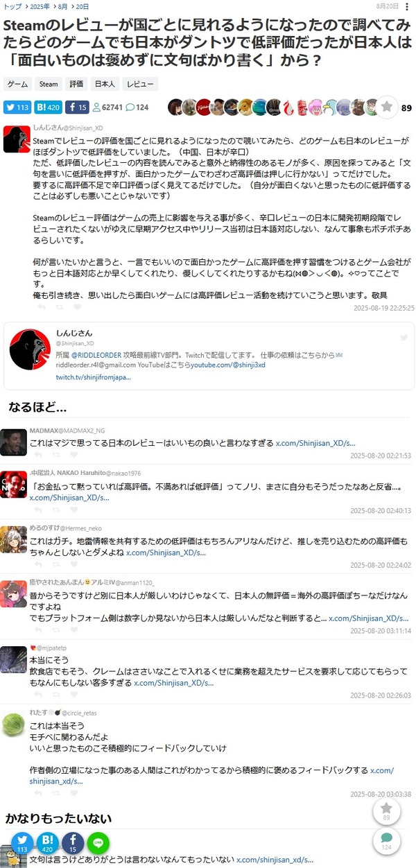
Task: Open the 2025年 breadcrumb link
Action: [40, 6]
